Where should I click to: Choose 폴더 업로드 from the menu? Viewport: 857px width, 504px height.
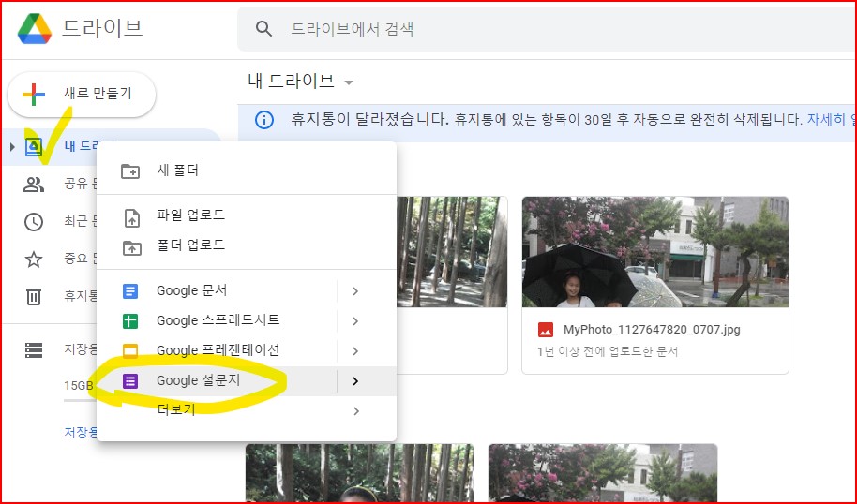click(x=247, y=245)
